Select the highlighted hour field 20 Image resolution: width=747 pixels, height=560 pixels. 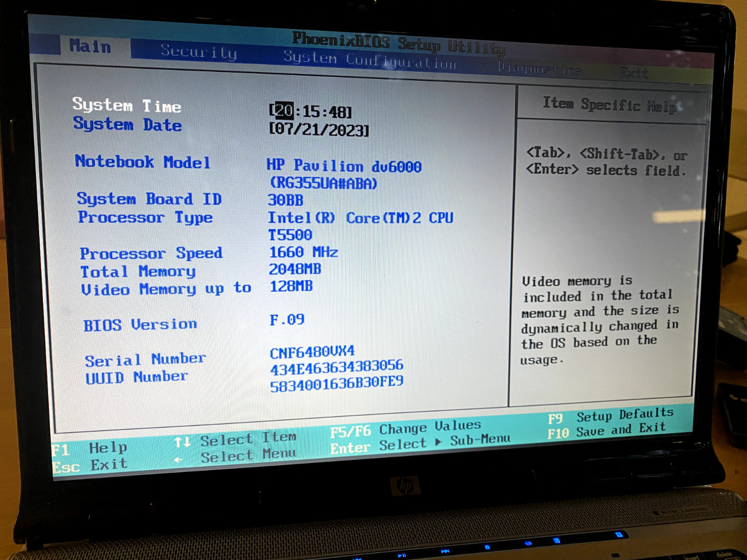pos(284,110)
